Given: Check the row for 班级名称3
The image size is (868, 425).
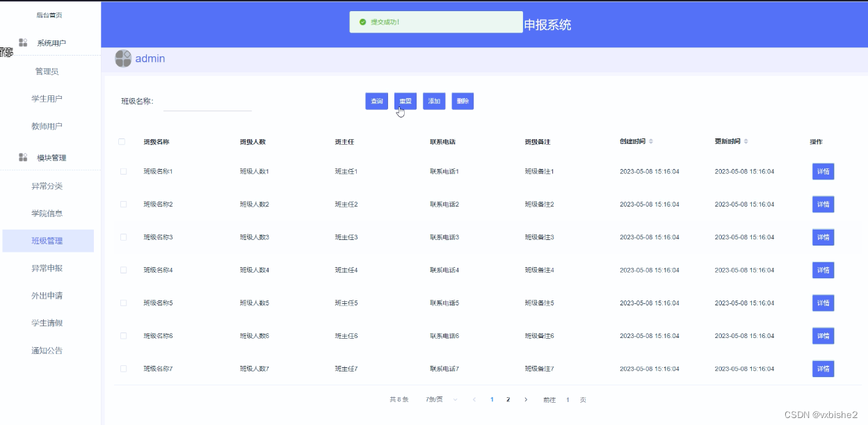Looking at the screenshot, I should (124, 237).
